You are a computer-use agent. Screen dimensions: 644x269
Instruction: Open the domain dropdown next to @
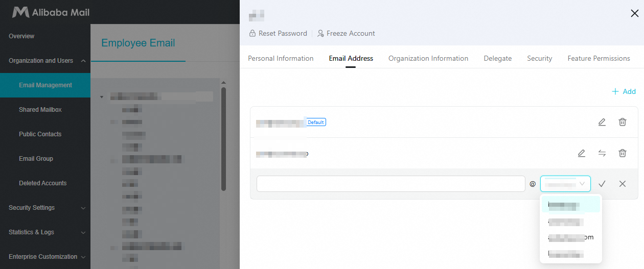pos(565,184)
